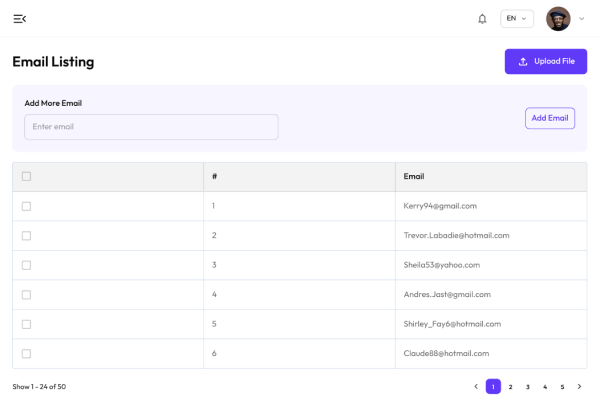
Task: Open the notifications bell
Action: pos(482,19)
